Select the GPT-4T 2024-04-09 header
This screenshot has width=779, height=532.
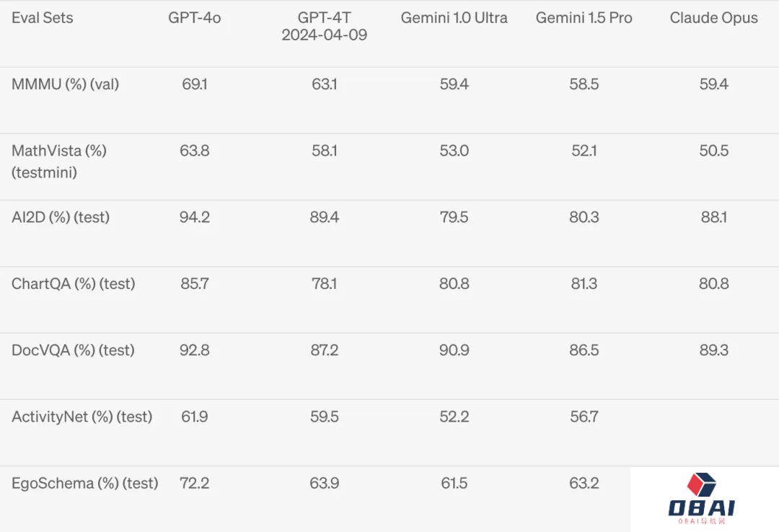(x=325, y=27)
